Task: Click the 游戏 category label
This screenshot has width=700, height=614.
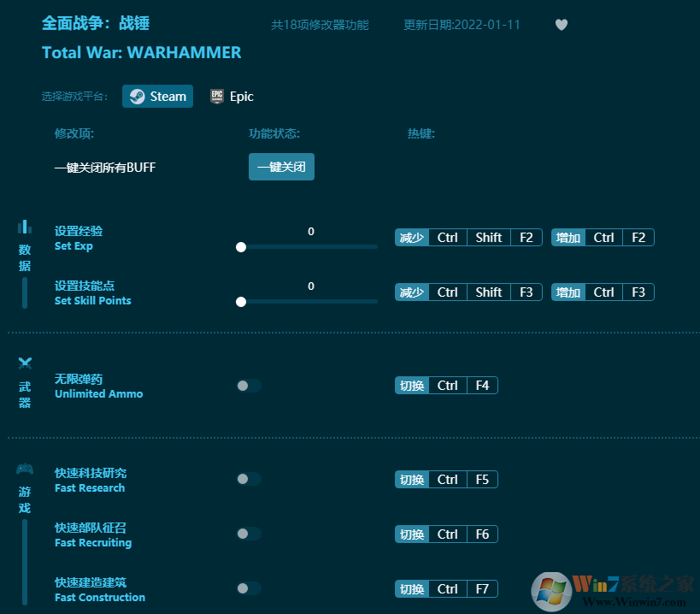Action: click(25, 500)
